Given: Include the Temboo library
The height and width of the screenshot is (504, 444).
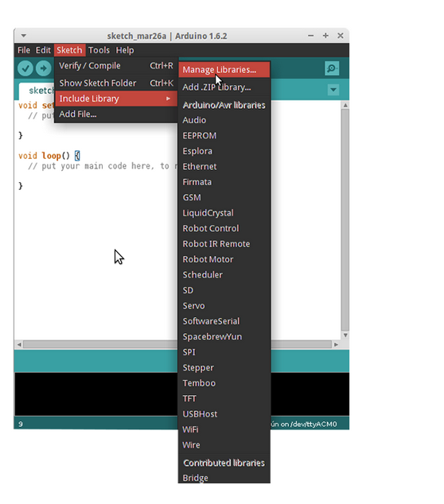Looking at the screenshot, I should point(224,383).
